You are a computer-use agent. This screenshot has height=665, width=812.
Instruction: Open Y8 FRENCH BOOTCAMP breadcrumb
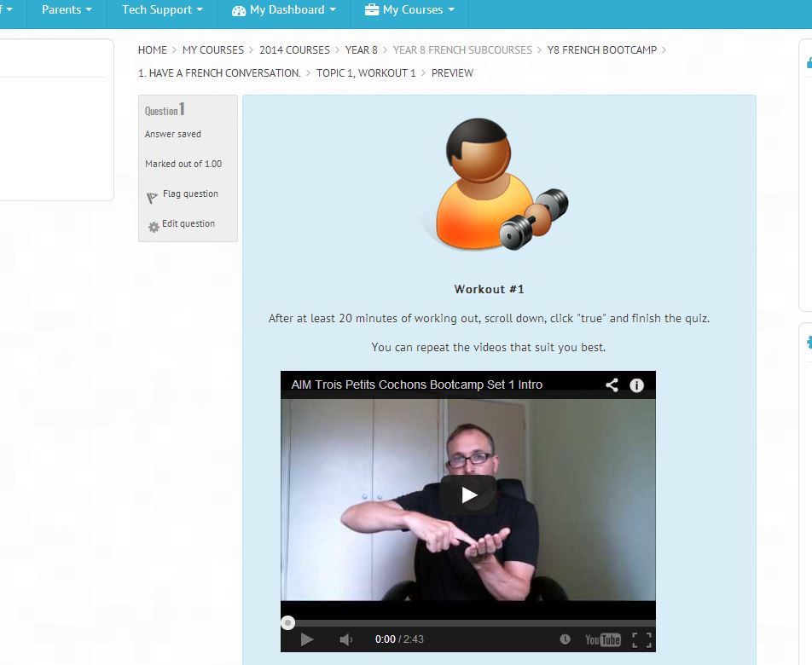tap(602, 50)
